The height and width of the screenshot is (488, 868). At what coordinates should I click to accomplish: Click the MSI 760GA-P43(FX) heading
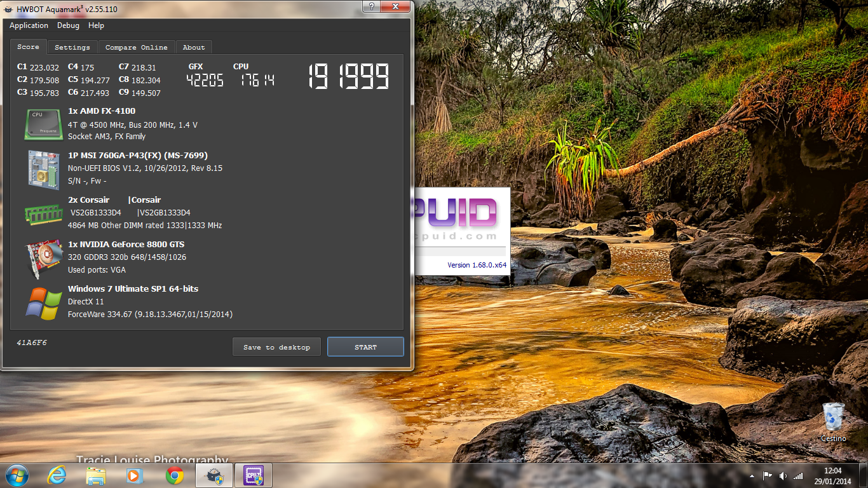pos(138,156)
